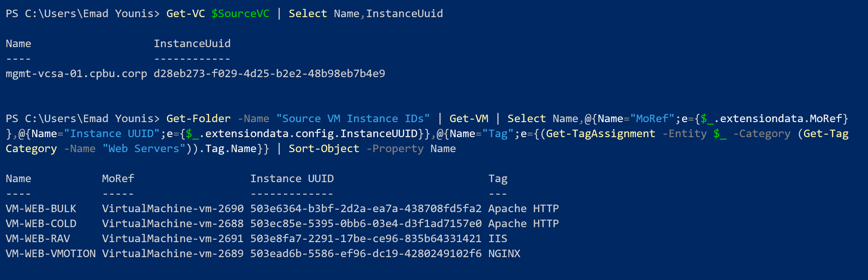
Task: Click the VM-WEB-BULK row name
Action: click(41, 209)
